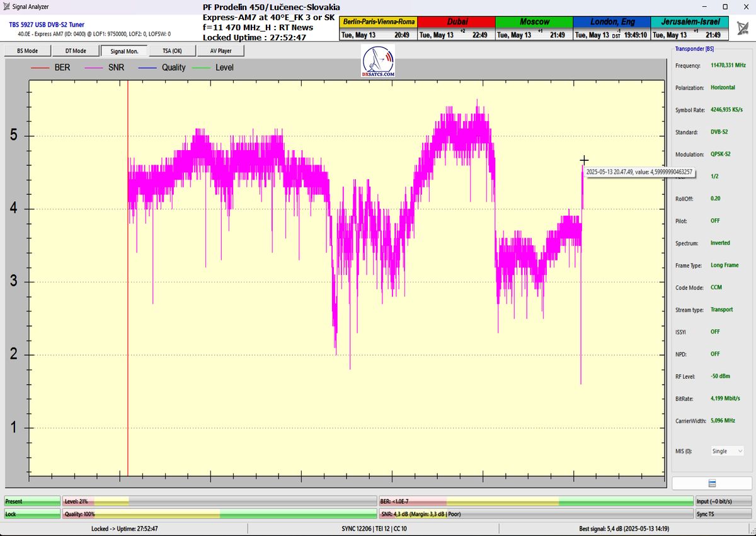The height and width of the screenshot is (536, 756).
Task: Click the panel layout icon button below MIS
Action: point(711,484)
